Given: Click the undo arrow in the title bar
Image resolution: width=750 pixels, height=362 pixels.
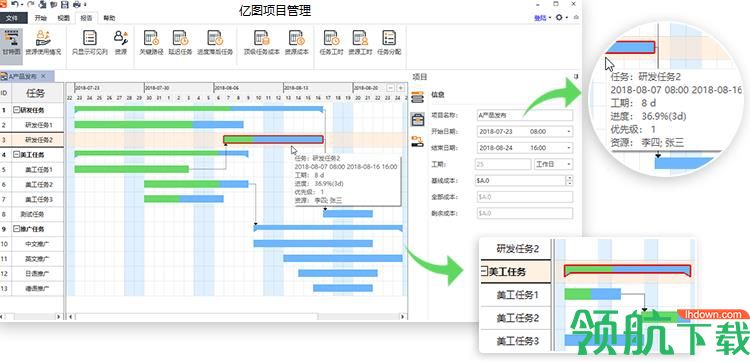Looking at the screenshot, I should point(15,4).
